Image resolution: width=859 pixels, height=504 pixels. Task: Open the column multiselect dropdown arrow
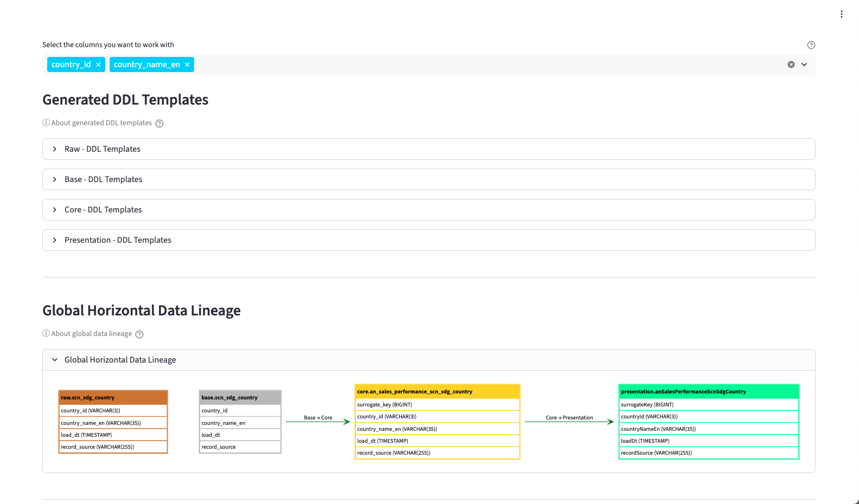coord(804,64)
